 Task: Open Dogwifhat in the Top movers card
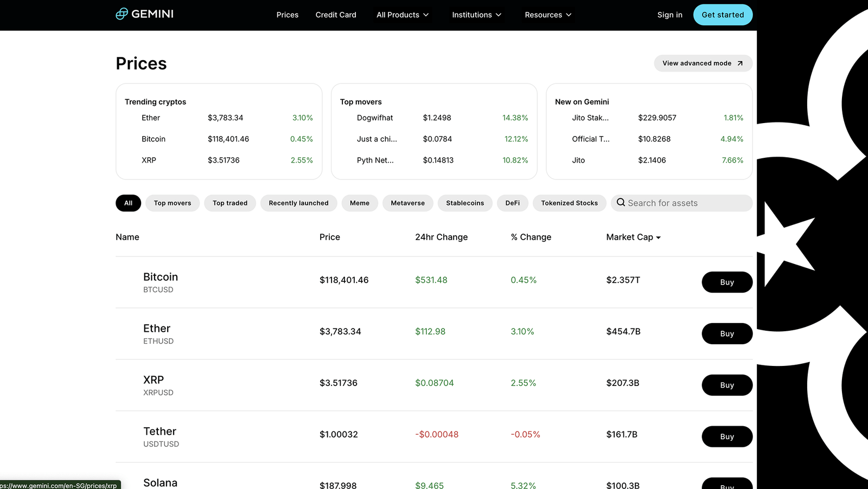[375, 118]
